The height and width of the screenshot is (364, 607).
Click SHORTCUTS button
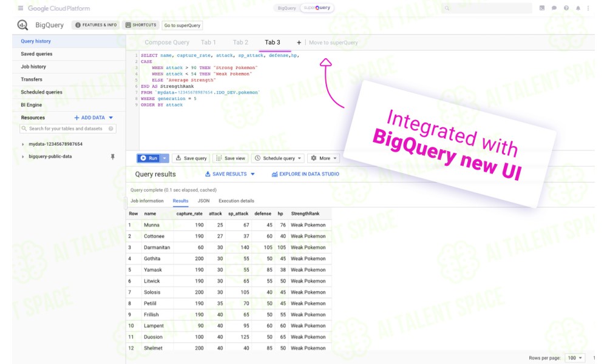(141, 25)
